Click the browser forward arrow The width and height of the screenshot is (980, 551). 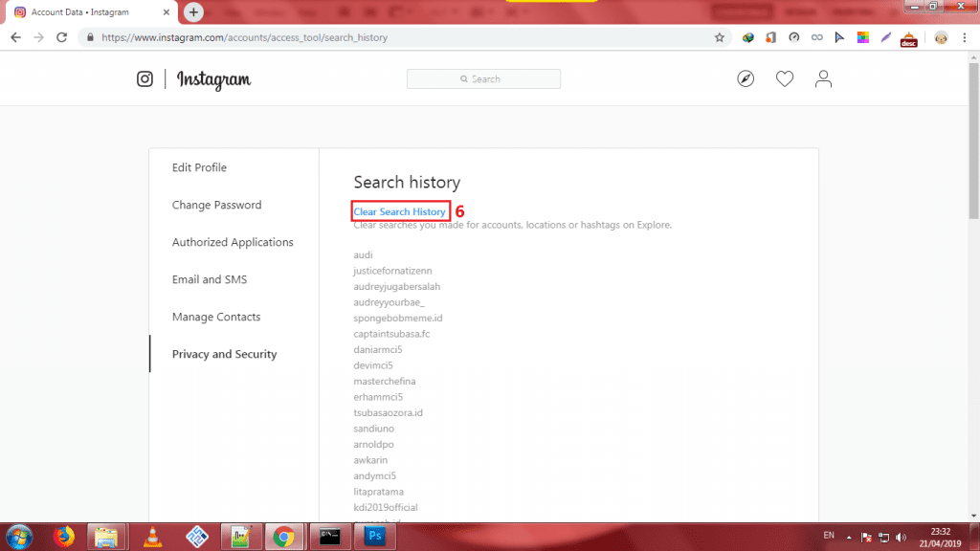pyautogui.click(x=38, y=37)
